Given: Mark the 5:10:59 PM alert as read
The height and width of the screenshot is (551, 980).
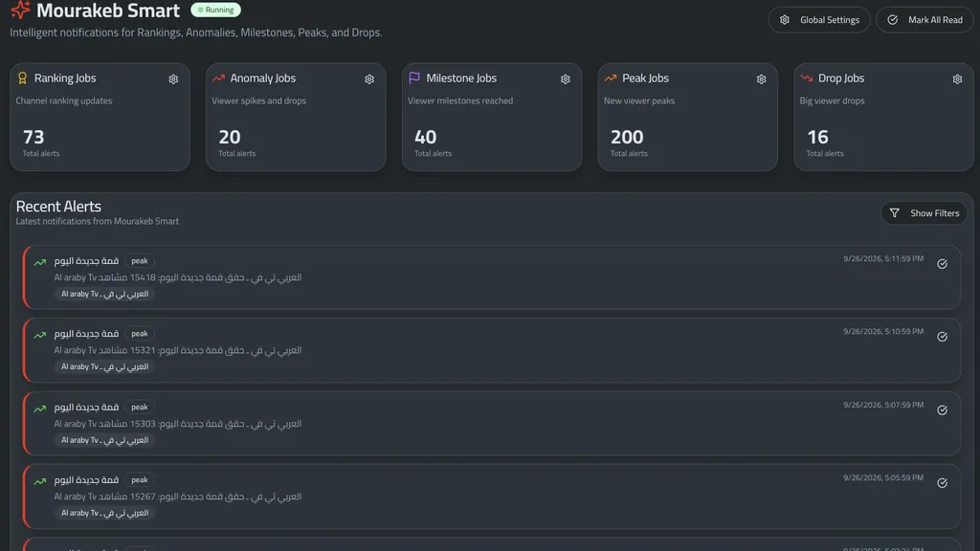Looking at the screenshot, I should 942,337.
